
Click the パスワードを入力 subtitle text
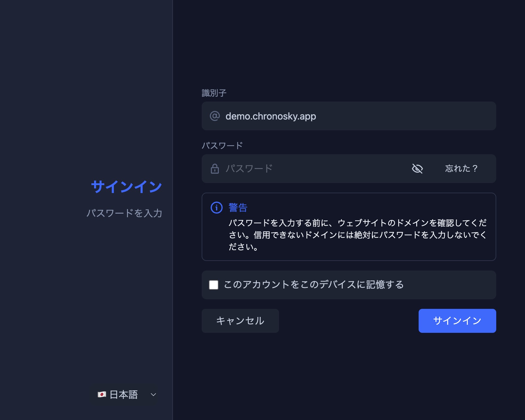point(124,213)
